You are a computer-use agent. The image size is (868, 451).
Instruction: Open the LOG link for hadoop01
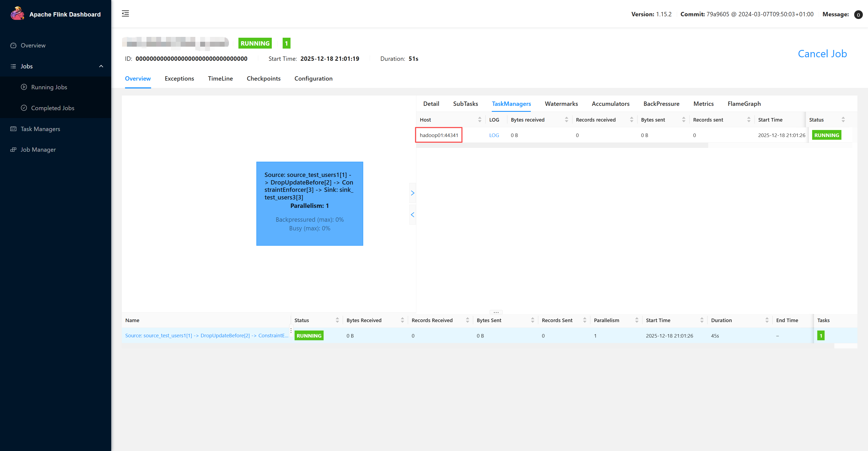[494, 135]
